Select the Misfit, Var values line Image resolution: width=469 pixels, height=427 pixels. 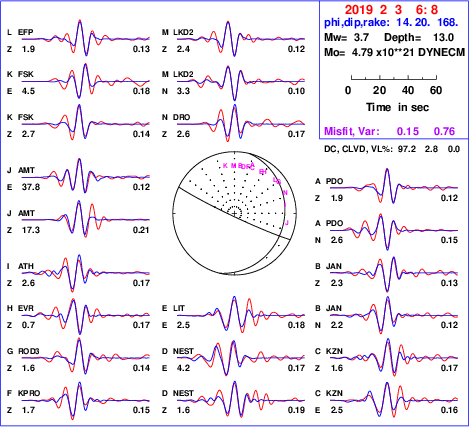390,131
